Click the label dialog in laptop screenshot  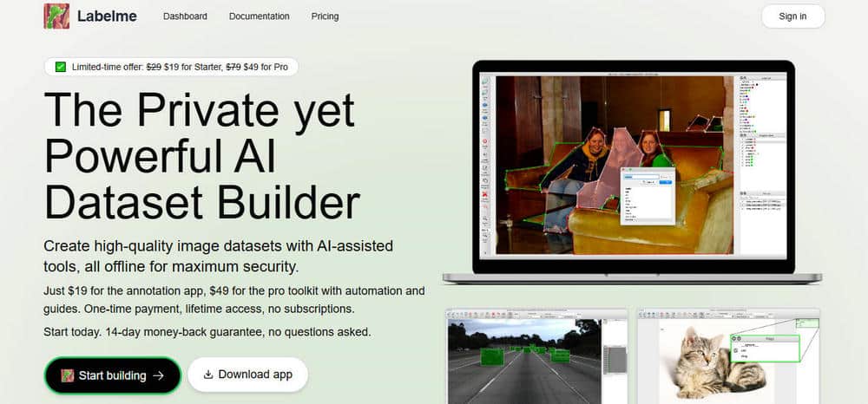click(x=648, y=196)
